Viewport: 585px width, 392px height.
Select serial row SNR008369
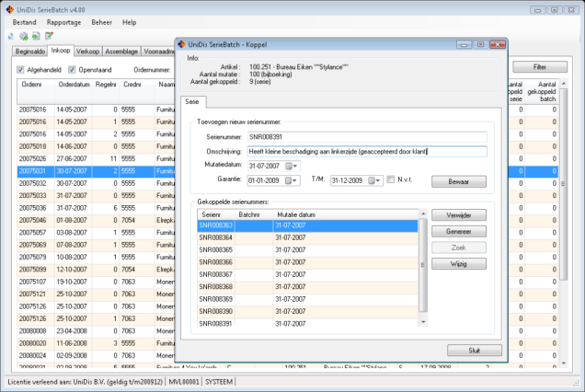tap(307, 299)
